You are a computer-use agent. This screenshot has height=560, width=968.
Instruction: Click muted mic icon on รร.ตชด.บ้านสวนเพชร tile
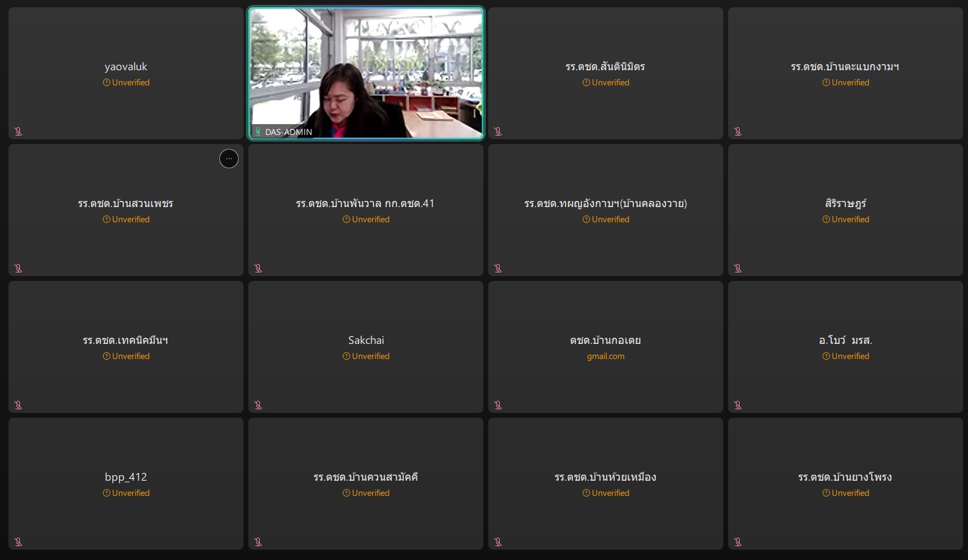pos(18,268)
